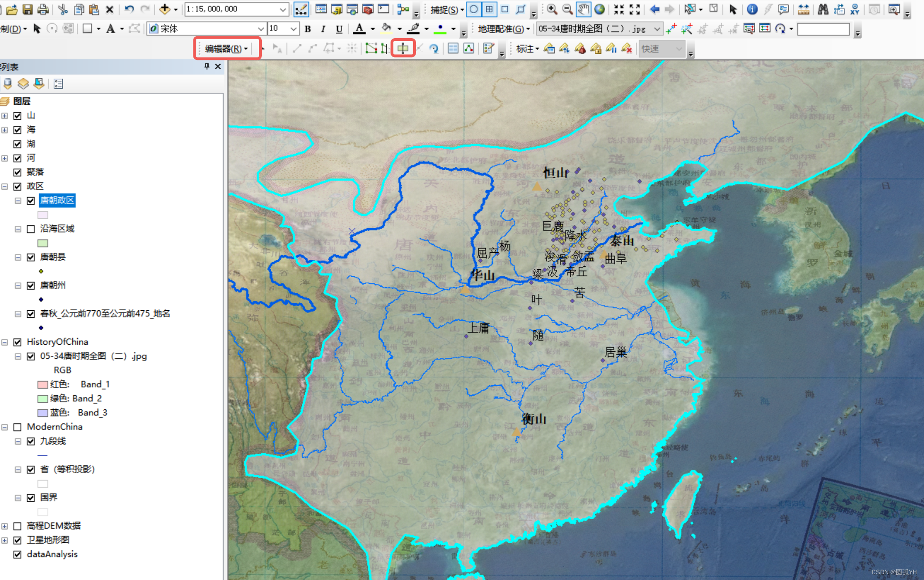924x580 pixels.
Task: Click the Add Control Points georeferencing icon
Action: tap(671, 29)
